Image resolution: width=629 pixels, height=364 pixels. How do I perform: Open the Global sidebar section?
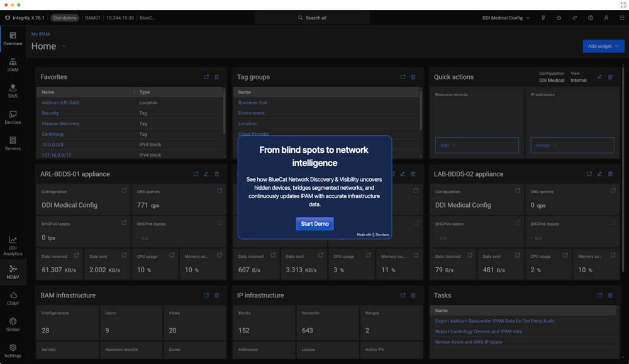(13, 325)
